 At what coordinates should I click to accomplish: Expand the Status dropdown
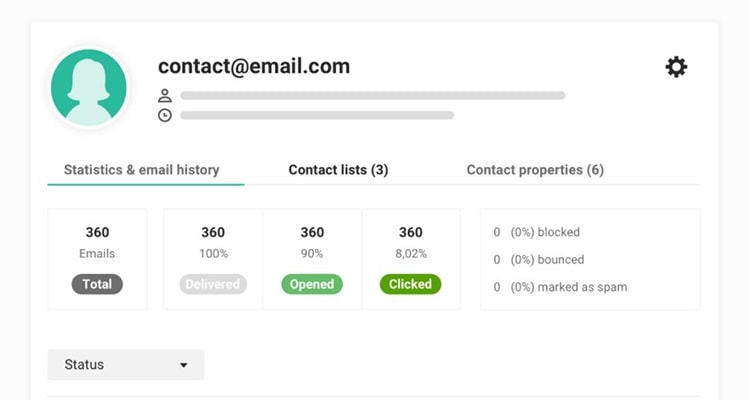tap(126, 365)
